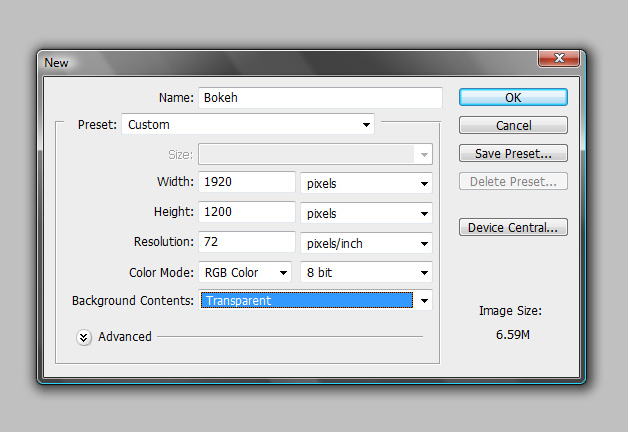Click the Height field showing 1200
This screenshot has height=432, width=628.
(247, 212)
